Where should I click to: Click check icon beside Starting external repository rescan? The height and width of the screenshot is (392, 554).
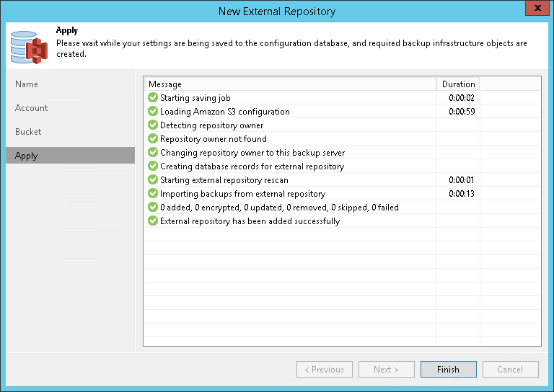point(153,180)
